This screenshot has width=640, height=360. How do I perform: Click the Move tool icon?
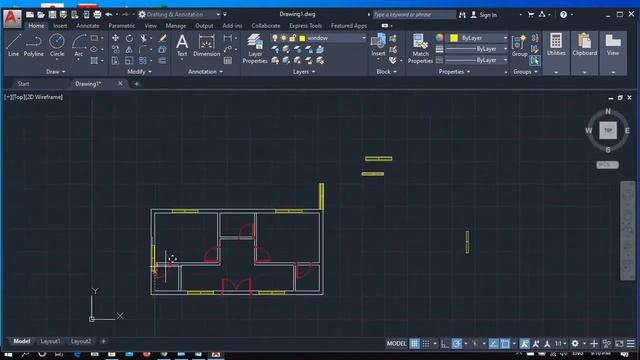pos(116,38)
